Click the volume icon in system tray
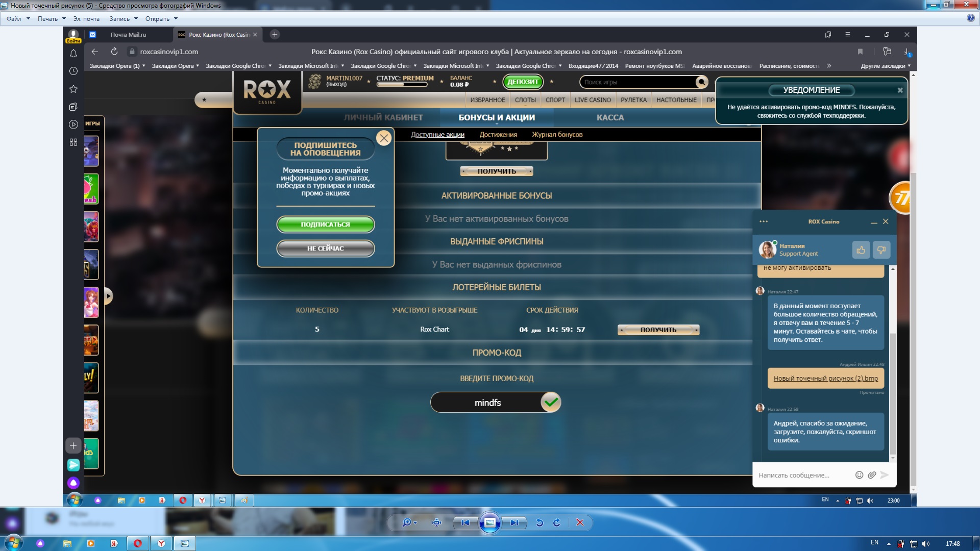The width and height of the screenshot is (980, 551). (926, 544)
